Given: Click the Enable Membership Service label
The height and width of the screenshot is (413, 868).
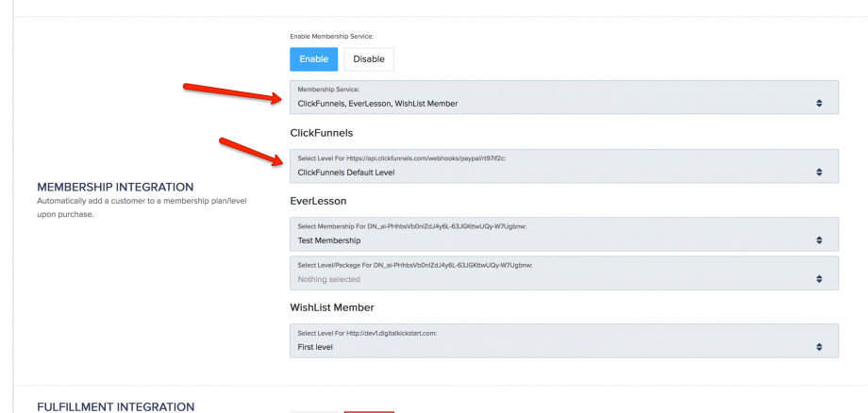Looking at the screenshot, I should click(x=332, y=37).
